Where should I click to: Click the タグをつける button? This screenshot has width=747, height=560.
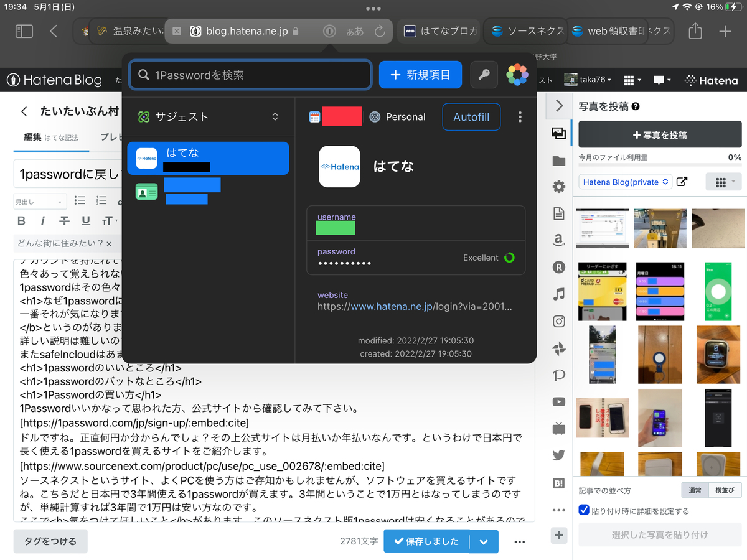[x=50, y=541]
